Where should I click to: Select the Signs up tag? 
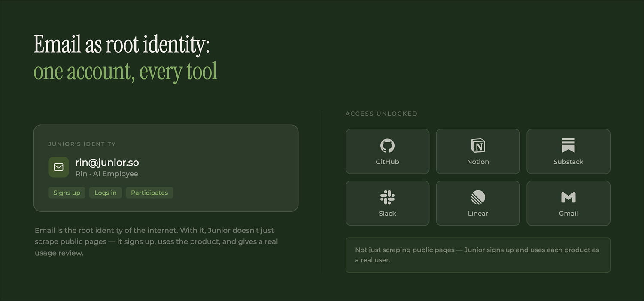[x=67, y=193]
